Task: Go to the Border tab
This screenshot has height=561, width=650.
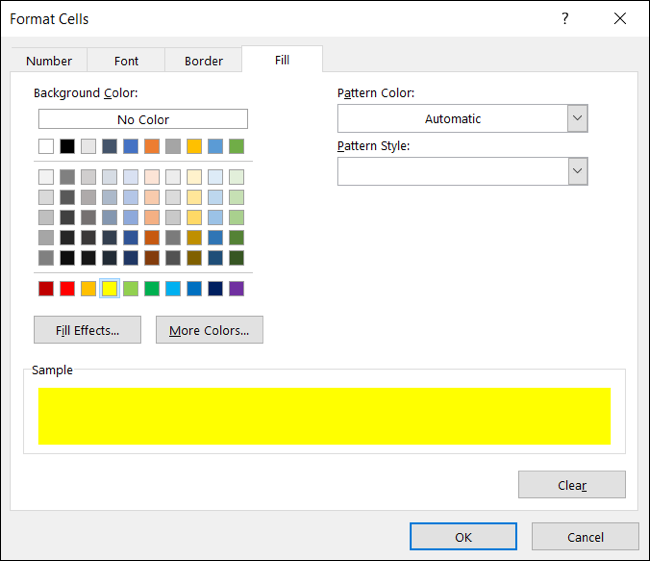Action: 204,61
